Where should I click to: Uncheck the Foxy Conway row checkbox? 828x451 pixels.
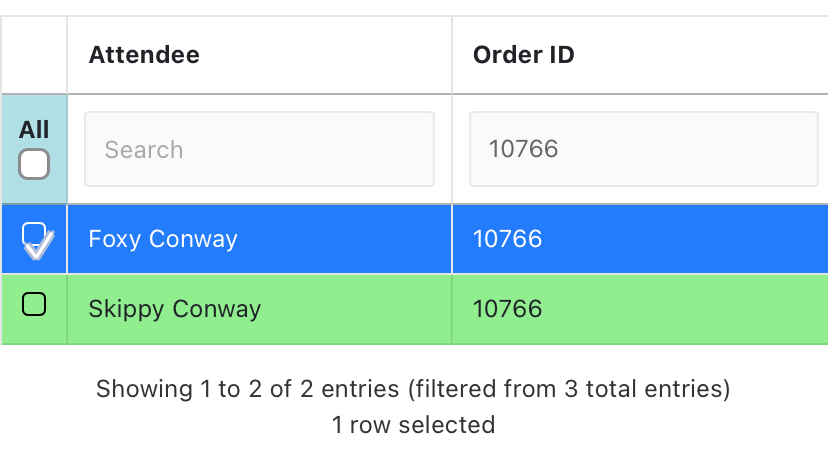(x=34, y=236)
